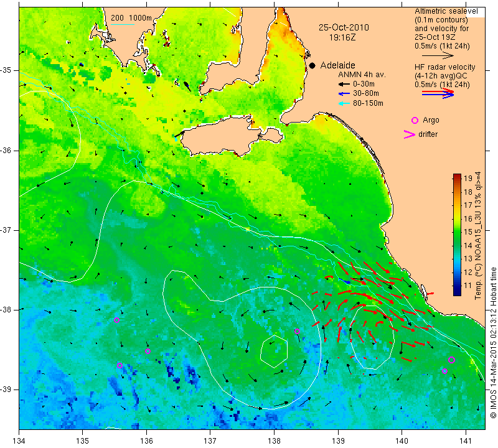Image resolution: width=498 pixels, height=448 pixels.
Task: Click the blue 30-80m arrow in ANMN legend
Action: (x=344, y=94)
